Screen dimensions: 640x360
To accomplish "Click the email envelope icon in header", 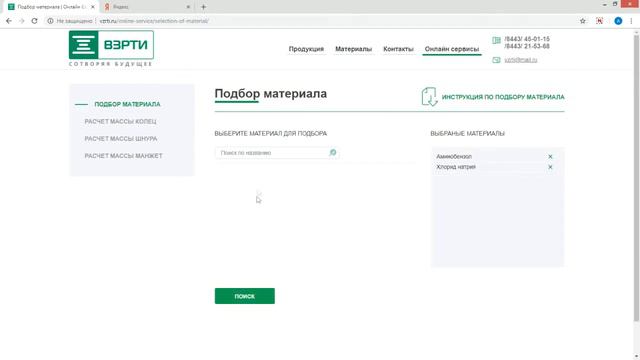I will tap(496, 60).
